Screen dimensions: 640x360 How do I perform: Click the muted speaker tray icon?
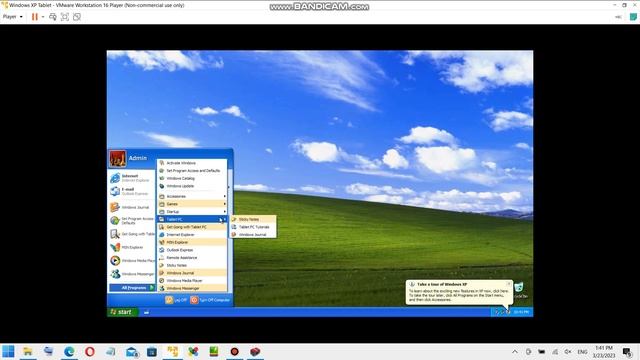[x=568, y=351]
